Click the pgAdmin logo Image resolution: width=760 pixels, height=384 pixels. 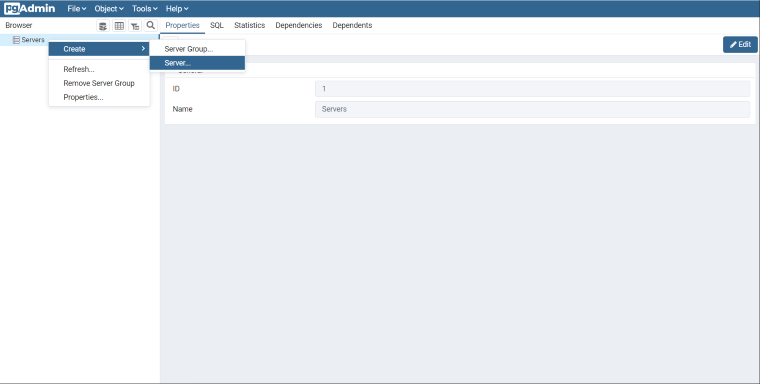coord(30,9)
